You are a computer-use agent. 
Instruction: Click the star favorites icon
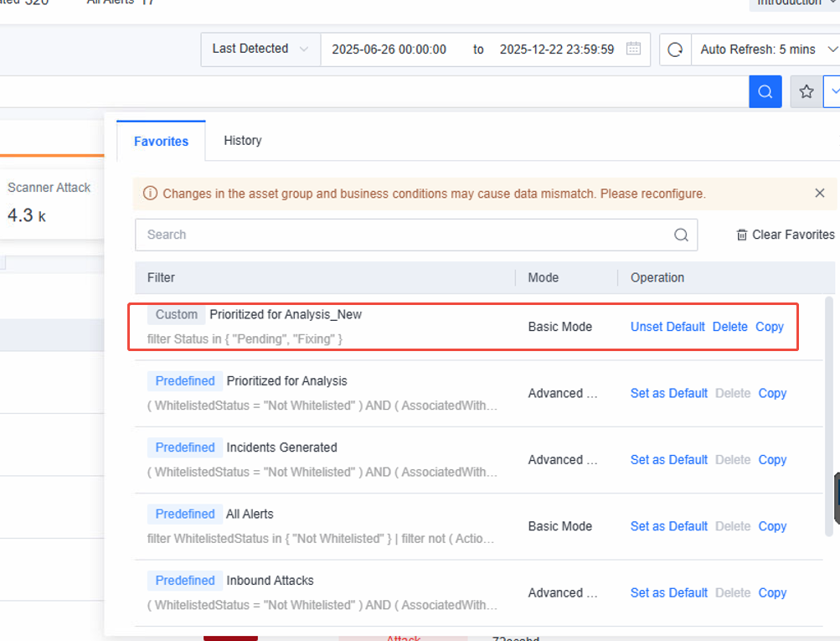click(x=807, y=91)
